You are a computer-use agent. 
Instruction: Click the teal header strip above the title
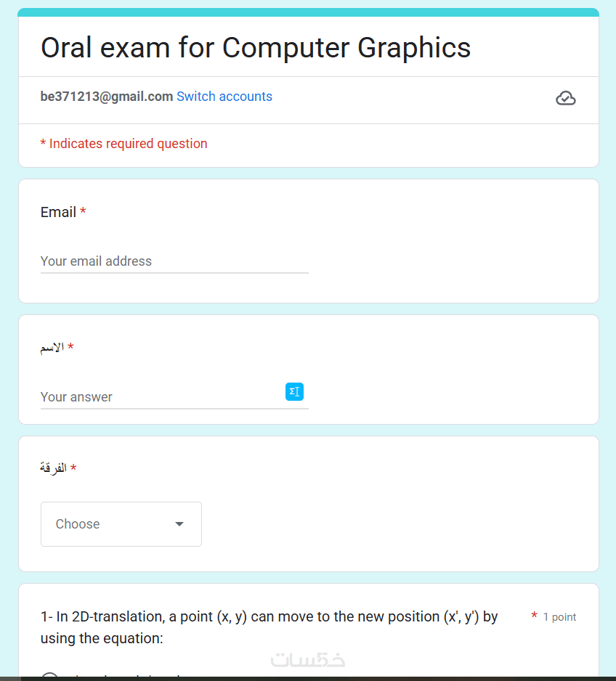click(x=308, y=12)
